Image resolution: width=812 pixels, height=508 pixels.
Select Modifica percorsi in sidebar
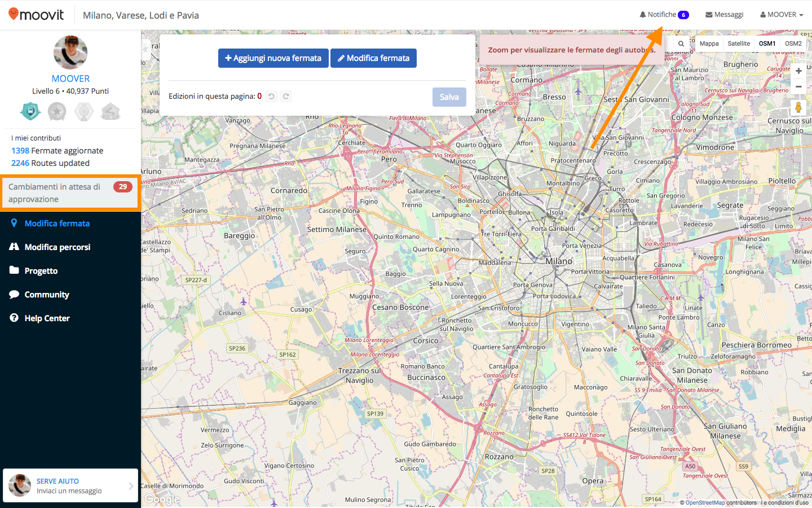tap(58, 247)
